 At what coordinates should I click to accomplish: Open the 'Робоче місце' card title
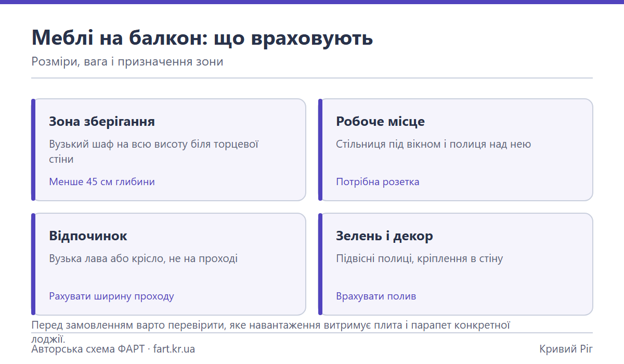tap(380, 122)
